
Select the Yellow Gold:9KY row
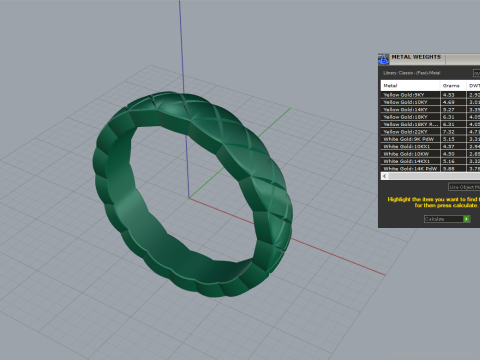(430, 95)
